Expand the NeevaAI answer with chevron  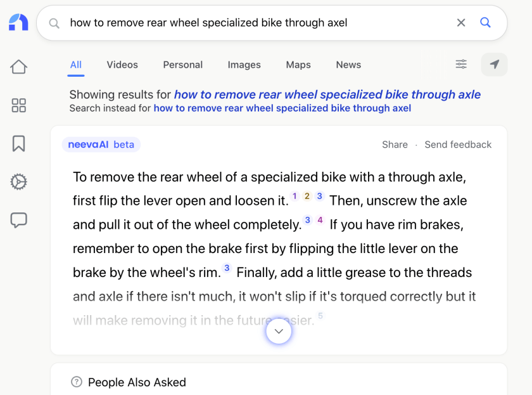pos(279,331)
